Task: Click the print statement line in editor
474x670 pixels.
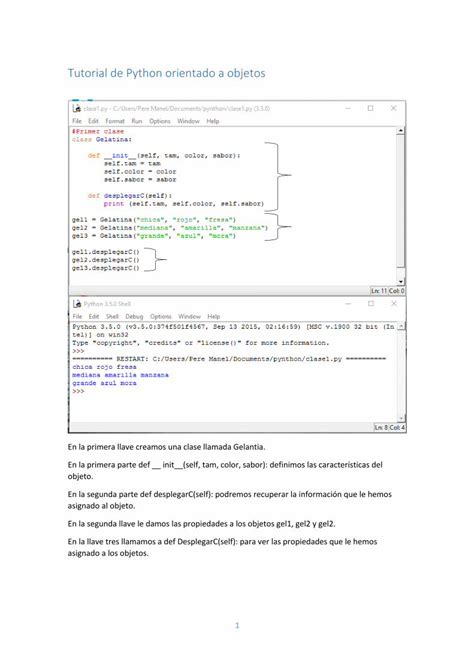Action: click(x=184, y=203)
